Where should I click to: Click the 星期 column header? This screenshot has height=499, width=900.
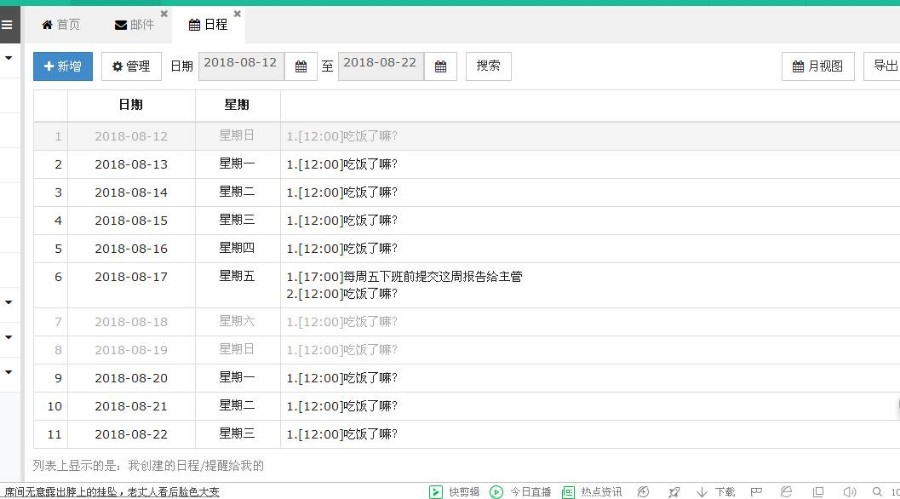(237, 105)
